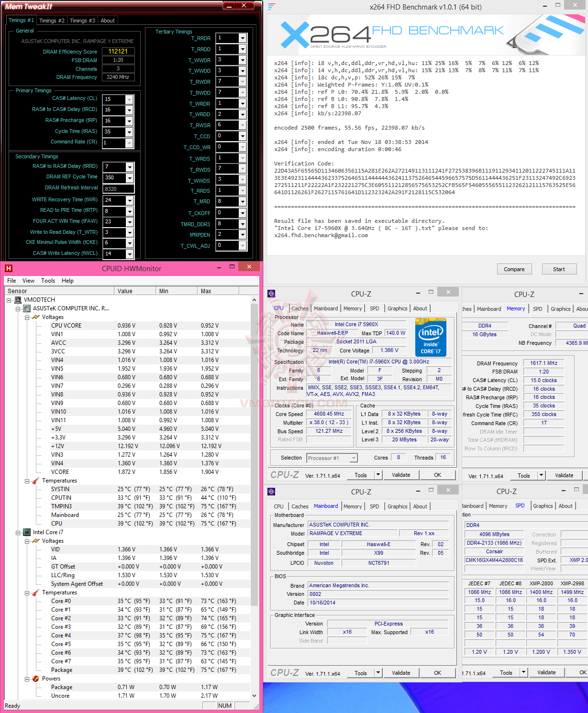Click the Powers flame icon in HWMonitor

(x=36, y=679)
